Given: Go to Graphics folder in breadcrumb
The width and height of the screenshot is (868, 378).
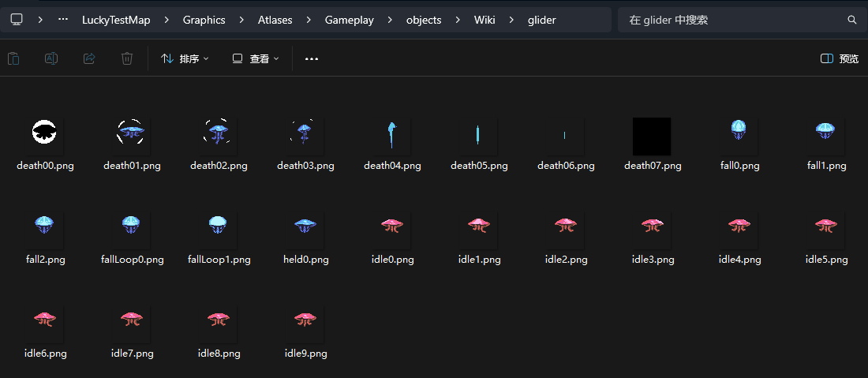Looking at the screenshot, I should click(204, 20).
